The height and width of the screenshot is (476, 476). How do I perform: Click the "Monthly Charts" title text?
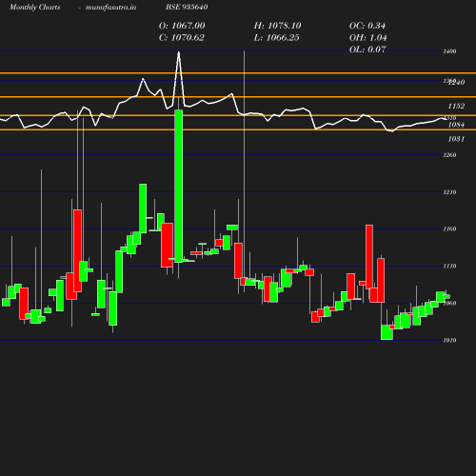(x=34, y=7)
